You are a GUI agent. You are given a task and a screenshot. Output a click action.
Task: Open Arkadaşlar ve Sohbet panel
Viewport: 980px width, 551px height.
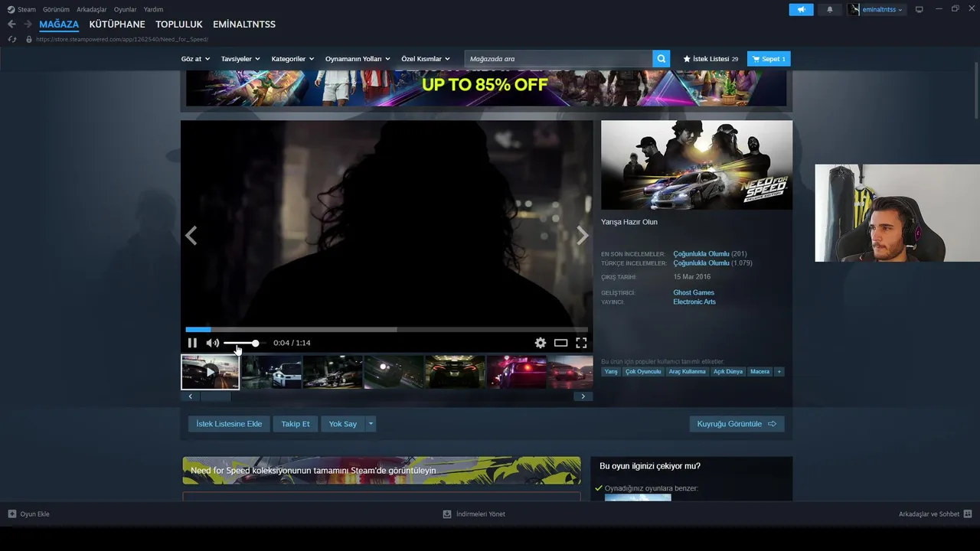coord(935,514)
